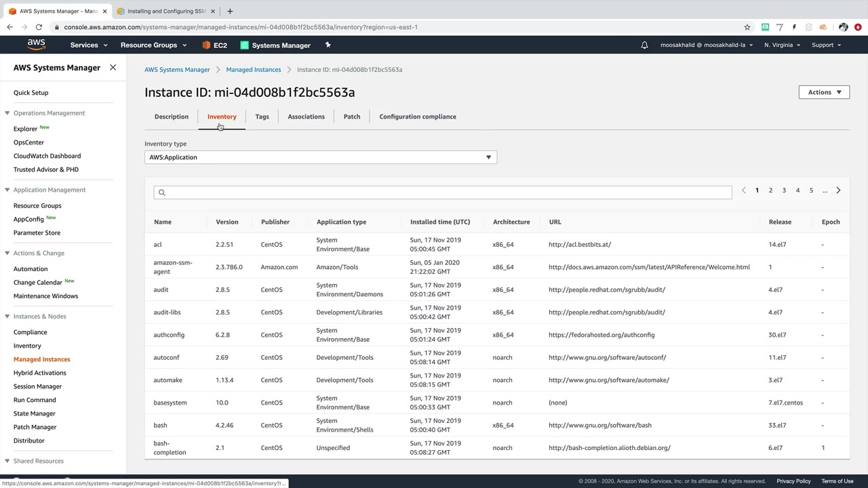
Task: Collapse the Operations Management section
Action: 7,113
